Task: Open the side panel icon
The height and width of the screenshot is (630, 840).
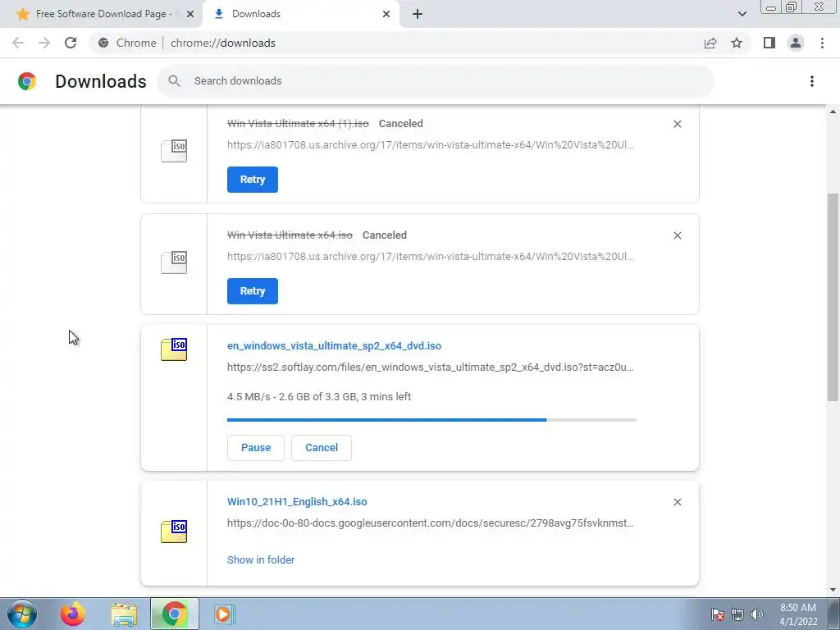Action: point(769,43)
